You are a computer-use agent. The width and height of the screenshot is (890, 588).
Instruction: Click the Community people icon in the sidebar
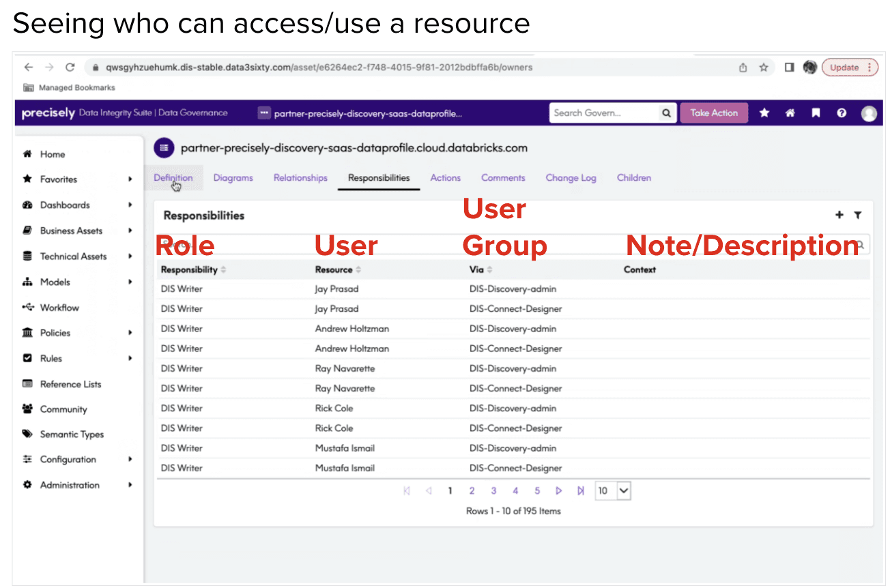tap(28, 409)
